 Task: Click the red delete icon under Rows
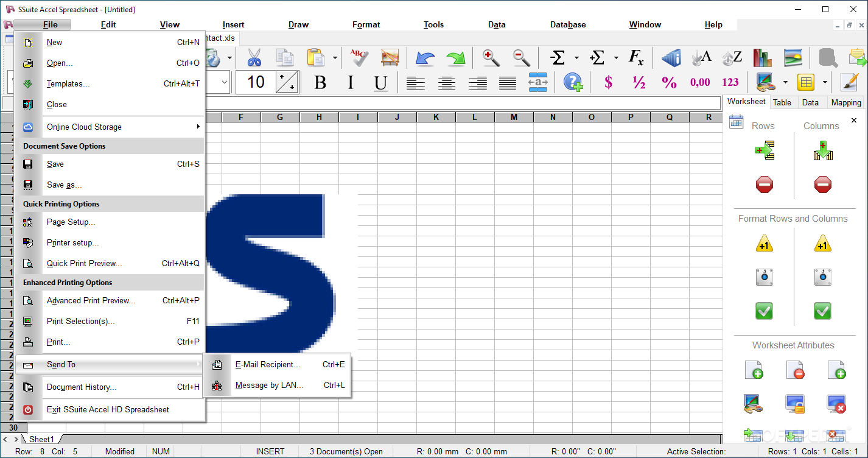click(x=765, y=185)
